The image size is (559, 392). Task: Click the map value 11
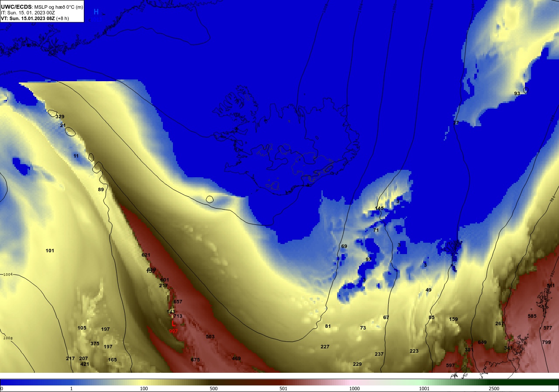tap(76, 156)
